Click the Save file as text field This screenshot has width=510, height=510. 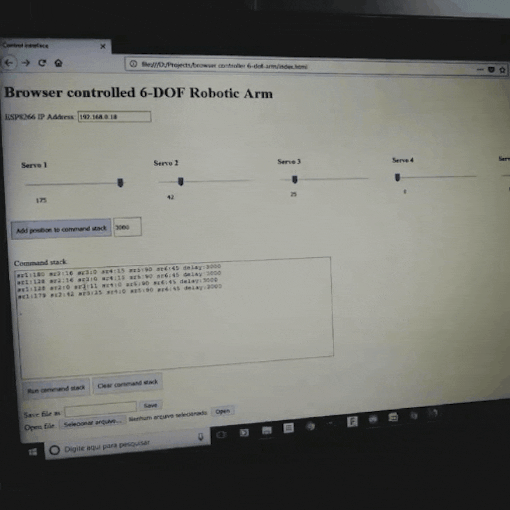101,409
